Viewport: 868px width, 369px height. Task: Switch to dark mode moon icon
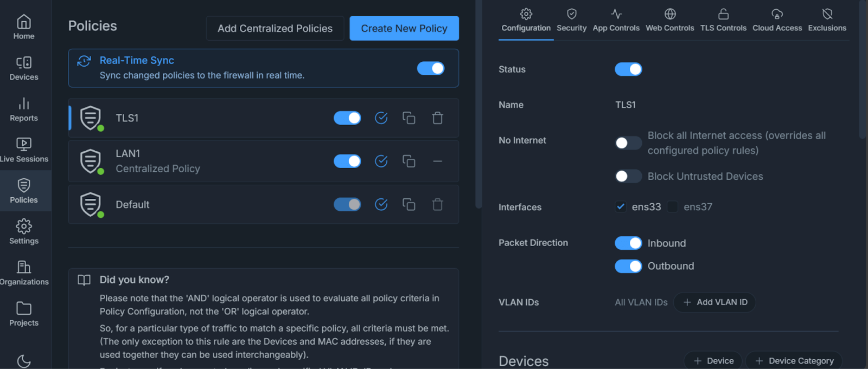24,360
